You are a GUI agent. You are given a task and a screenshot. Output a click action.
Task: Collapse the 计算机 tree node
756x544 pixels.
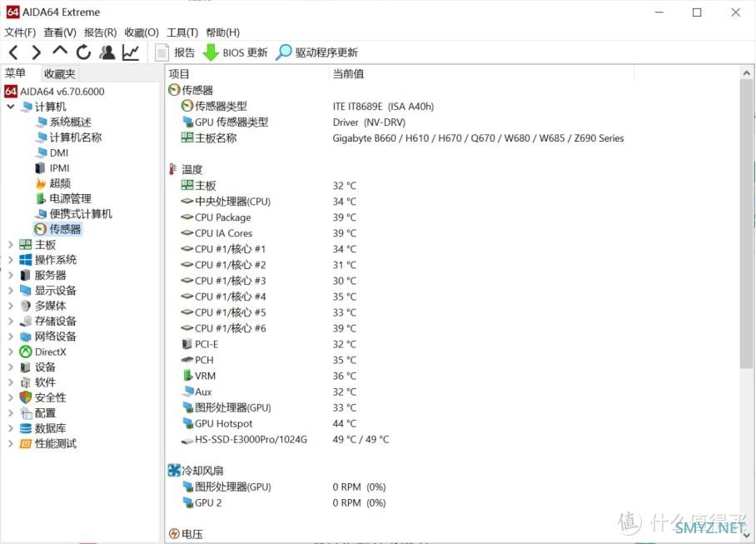click(11, 106)
